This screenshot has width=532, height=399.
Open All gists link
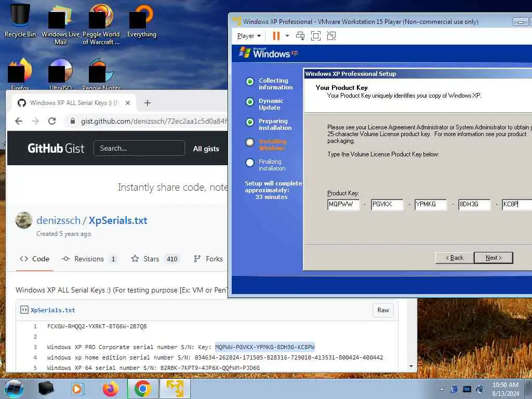(206, 149)
